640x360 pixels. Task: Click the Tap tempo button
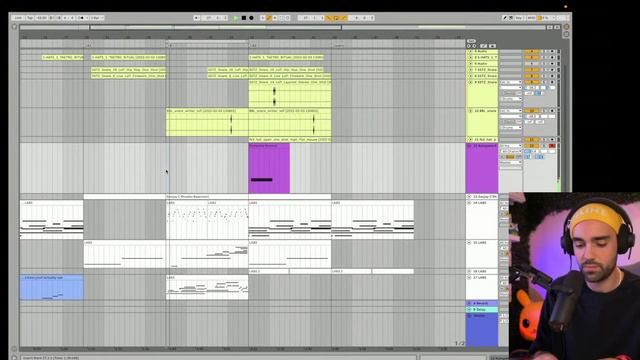coord(30,18)
